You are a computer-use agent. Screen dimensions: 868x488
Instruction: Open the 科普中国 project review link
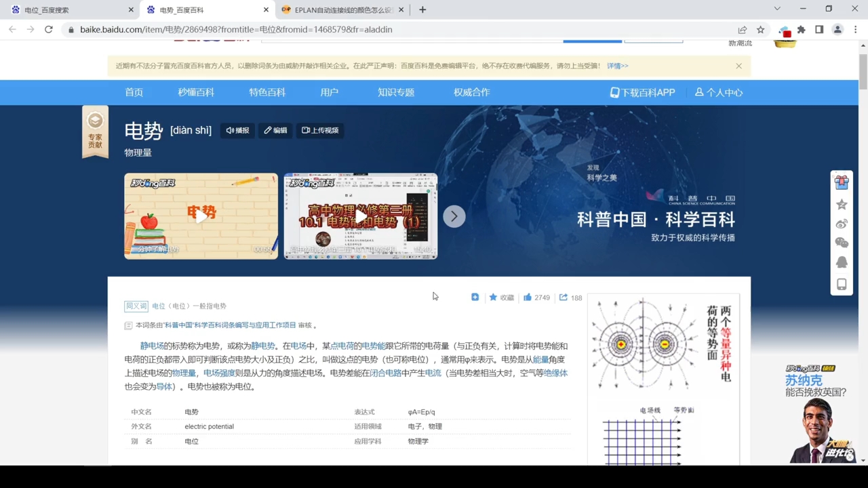coord(229,325)
